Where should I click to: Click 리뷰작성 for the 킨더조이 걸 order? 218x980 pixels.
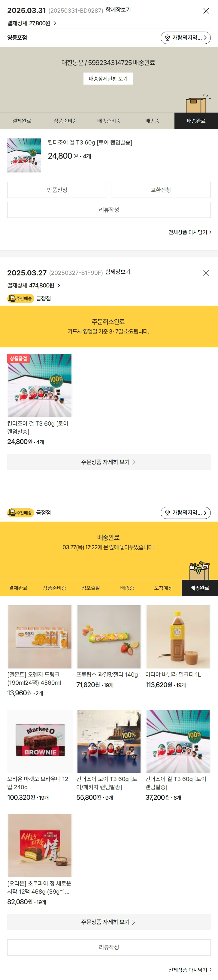109,209
